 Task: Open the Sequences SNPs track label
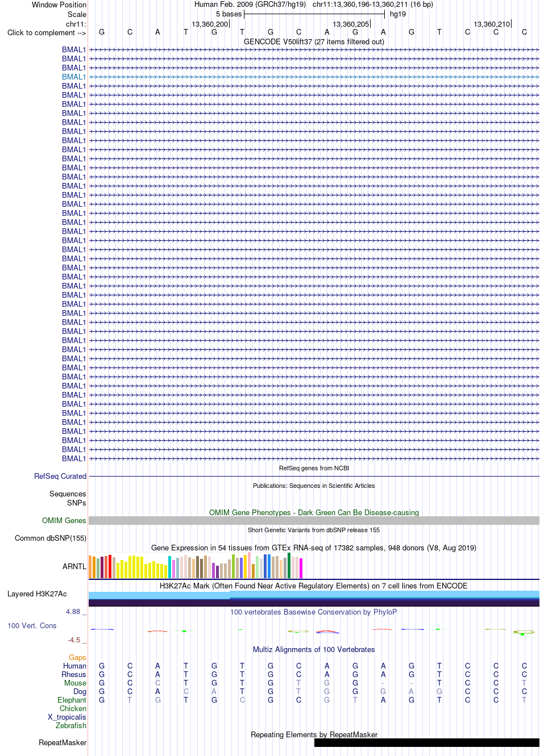(x=68, y=498)
